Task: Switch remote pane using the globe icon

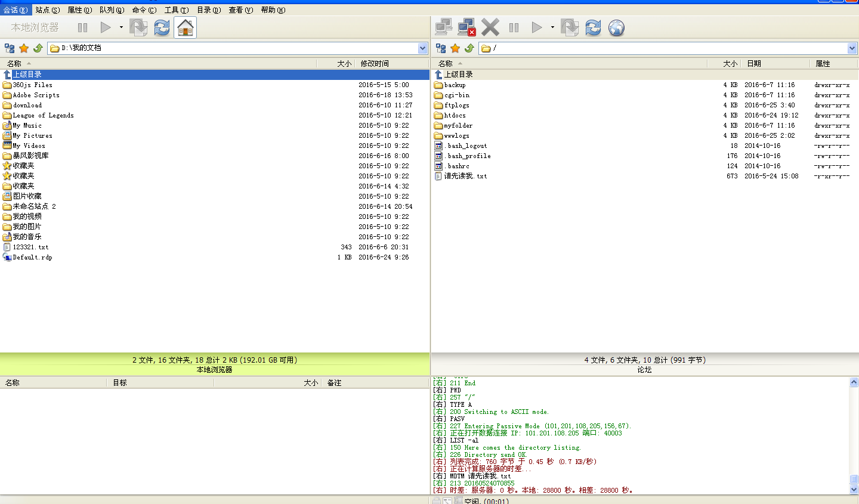Action: click(x=616, y=27)
